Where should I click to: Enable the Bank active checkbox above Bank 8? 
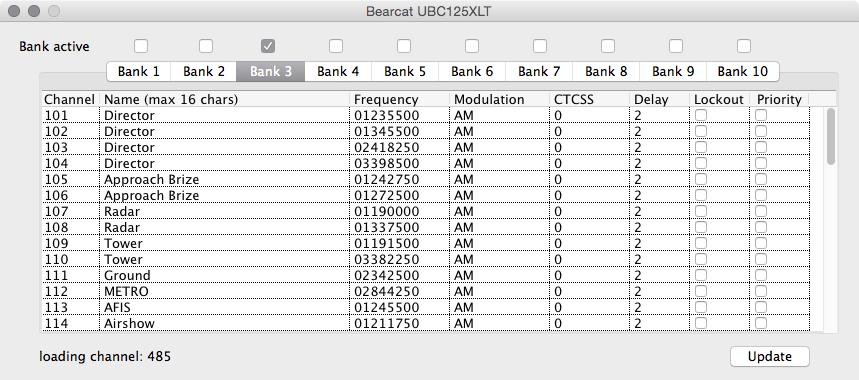[x=608, y=46]
